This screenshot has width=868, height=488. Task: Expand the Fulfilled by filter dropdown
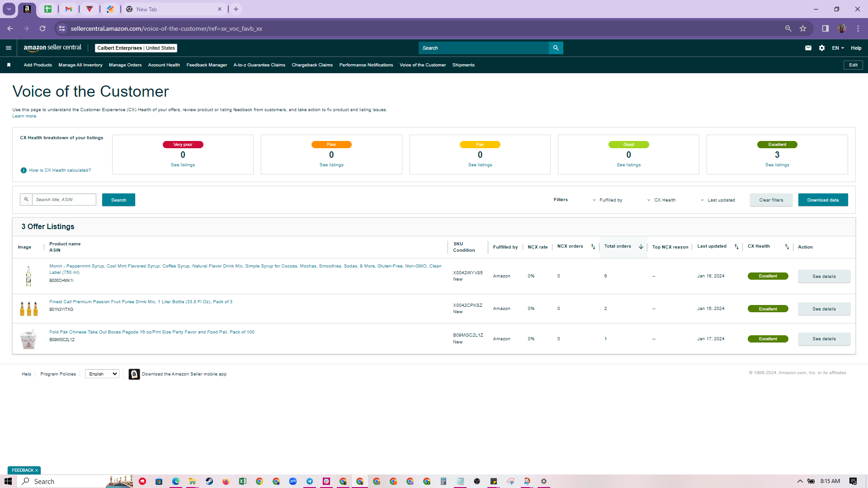pyautogui.click(x=607, y=200)
